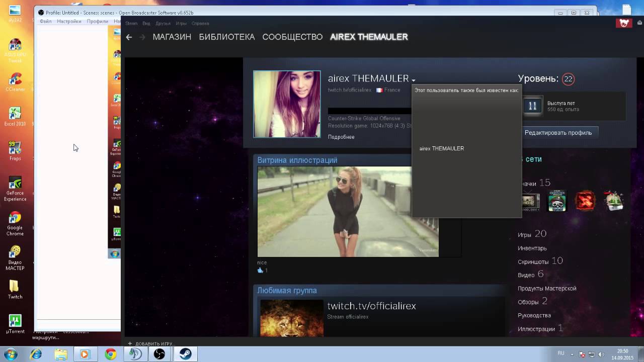This screenshot has width=644, height=362.
Task: Click the Steam forward navigation arrow
Action: [x=142, y=37]
